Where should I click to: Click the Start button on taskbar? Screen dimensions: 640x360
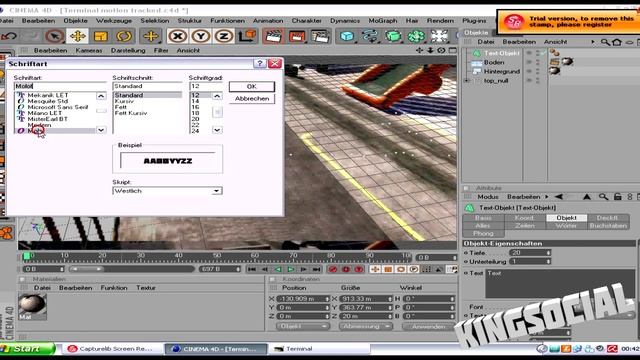click(x=27, y=349)
